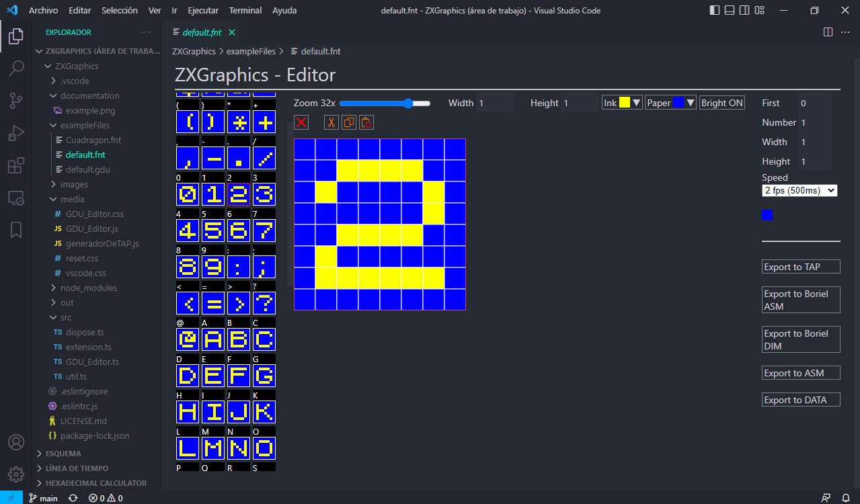Open the Search view in the sidebar
The width and height of the screenshot is (860, 504).
click(15, 68)
